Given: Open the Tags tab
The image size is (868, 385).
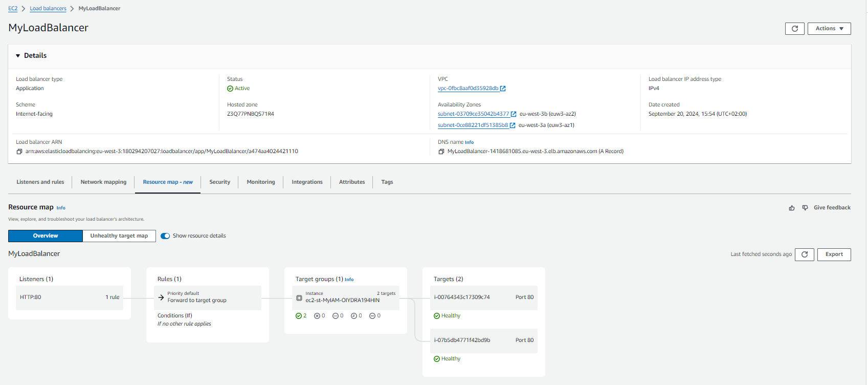Looking at the screenshot, I should pos(387,182).
